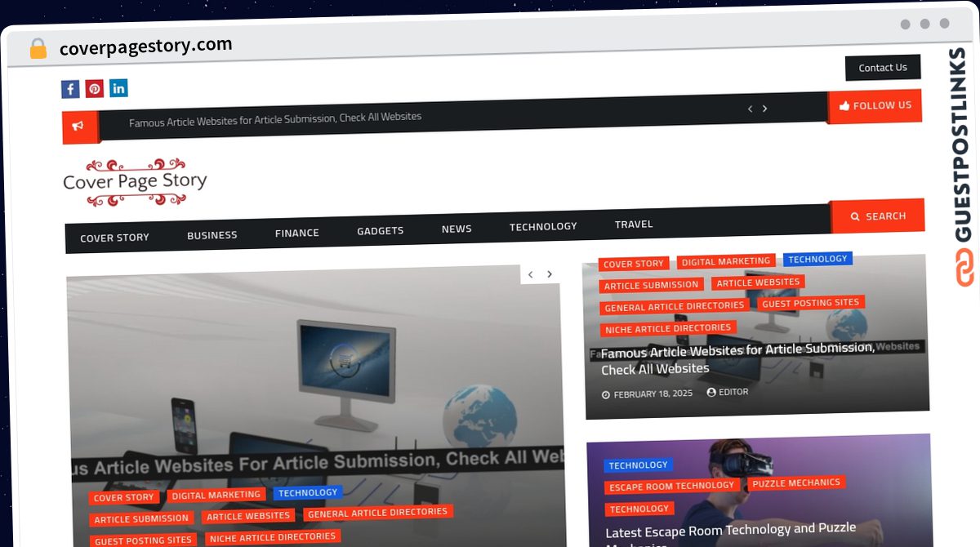
Task: Select Finance in the navigation bar
Action: click(x=297, y=233)
